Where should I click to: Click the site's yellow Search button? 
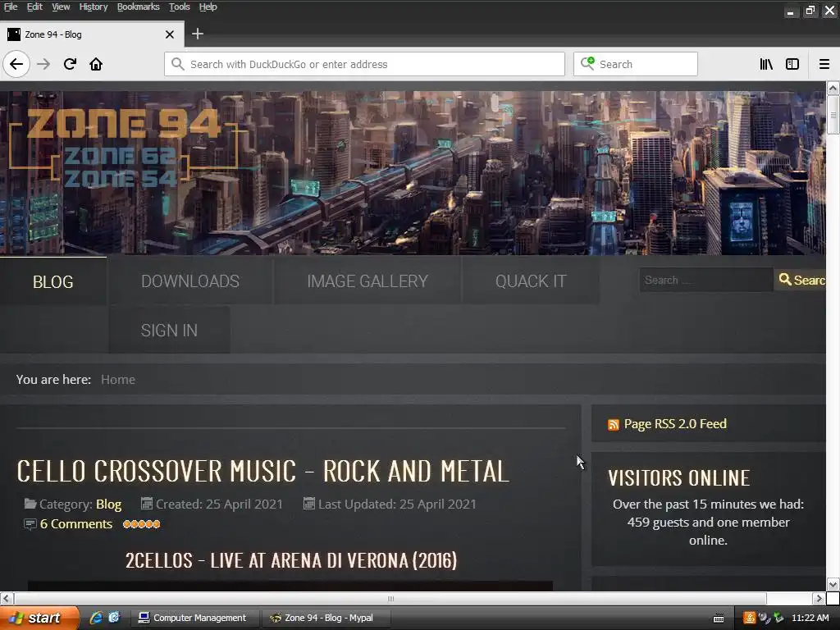tap(801, 280)
